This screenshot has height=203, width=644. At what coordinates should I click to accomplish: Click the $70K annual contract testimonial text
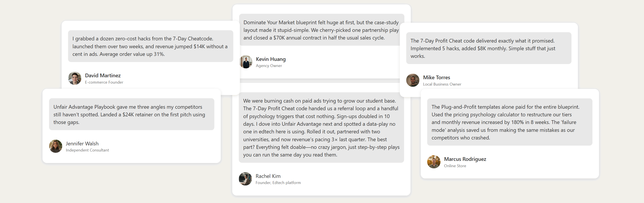point(321,30)
